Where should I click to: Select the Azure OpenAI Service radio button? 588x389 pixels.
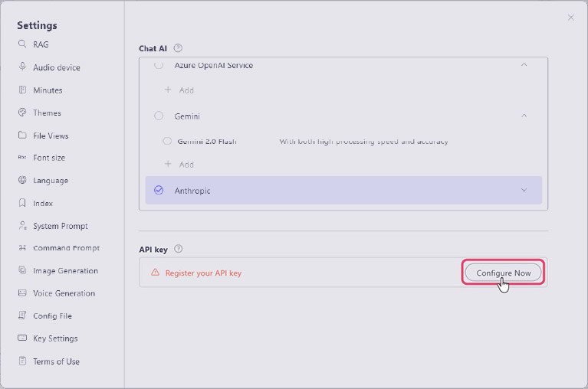click(x=159, y=66)
